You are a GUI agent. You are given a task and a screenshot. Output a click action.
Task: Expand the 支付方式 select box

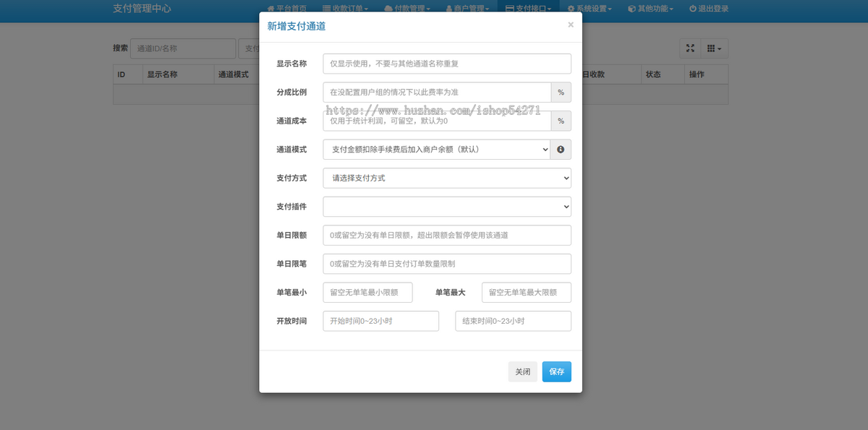(x=447, y=178)
